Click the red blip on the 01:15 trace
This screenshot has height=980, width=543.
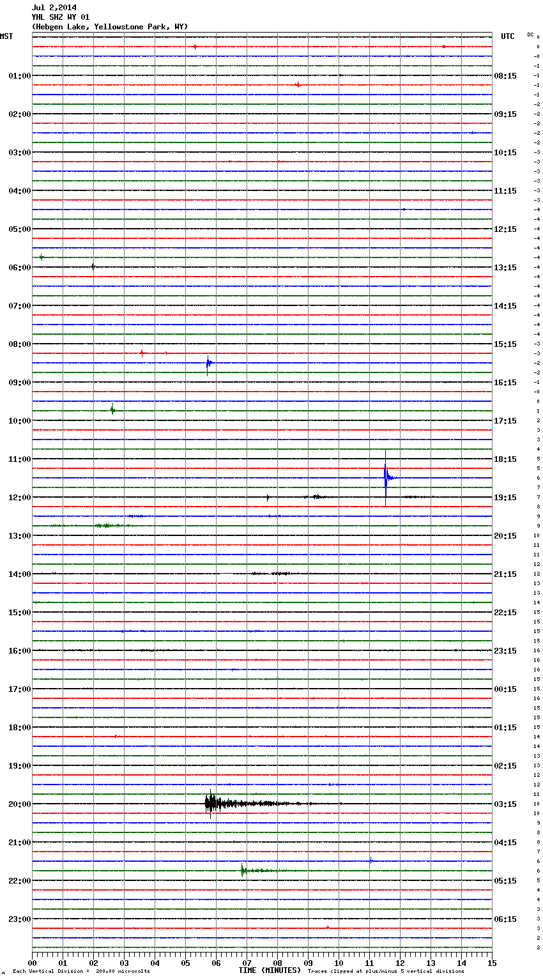(x=297, y=84)
